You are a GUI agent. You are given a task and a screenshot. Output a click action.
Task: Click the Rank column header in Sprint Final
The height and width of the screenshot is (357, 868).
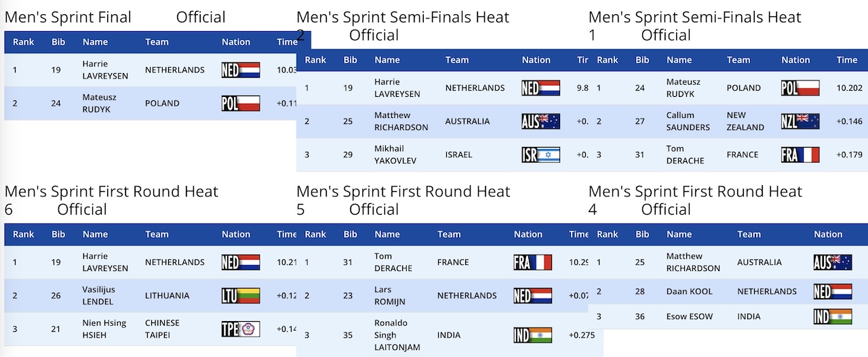(23, 42)
